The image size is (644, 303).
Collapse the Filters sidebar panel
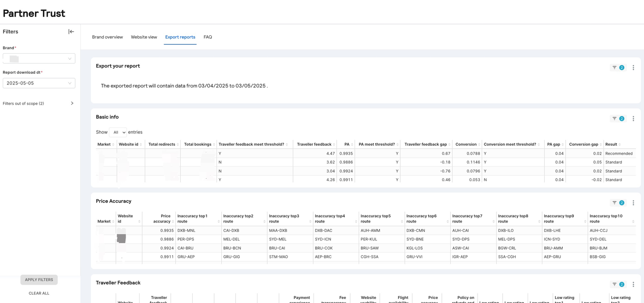(x=71, y=32)
